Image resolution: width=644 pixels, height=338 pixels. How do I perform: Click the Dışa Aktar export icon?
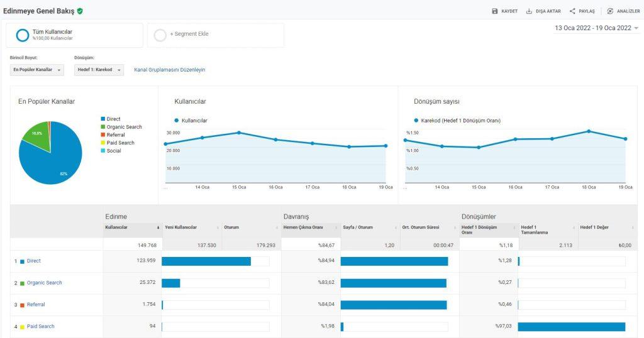tap(529, 11)
